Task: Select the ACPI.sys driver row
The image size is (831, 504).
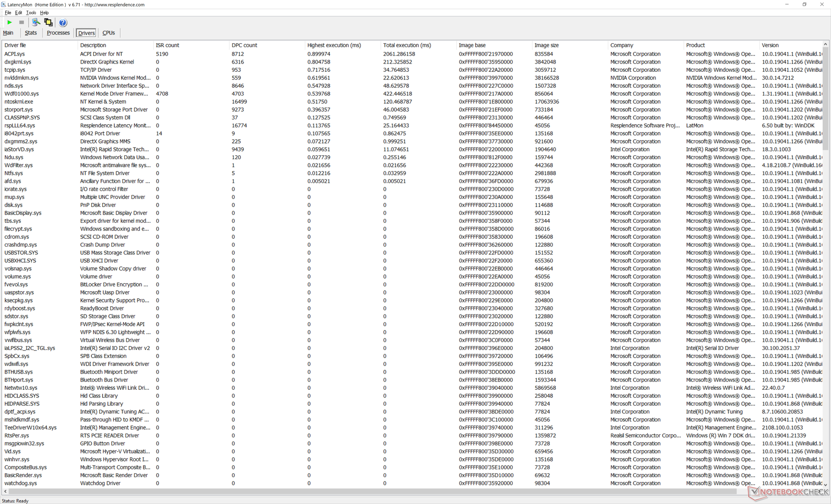Action: point(15,54)
